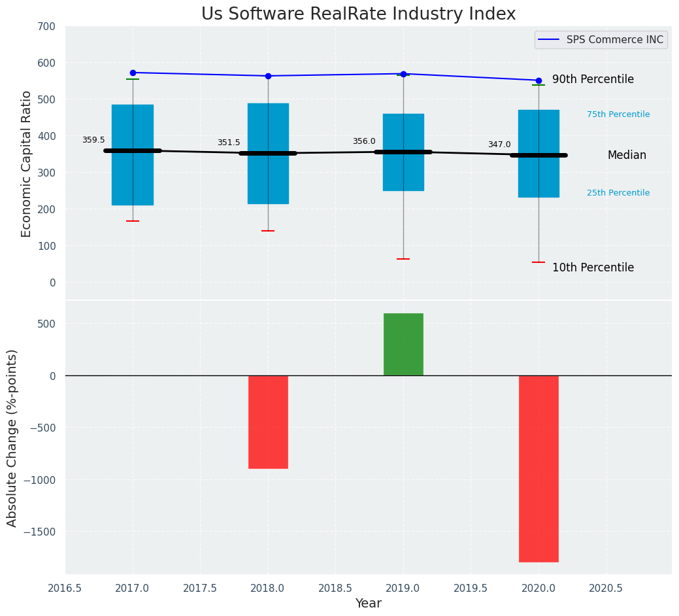Select the SPS Commerce data point for 2018
Screen dimensions: 679x616
[x=268, y=77]
